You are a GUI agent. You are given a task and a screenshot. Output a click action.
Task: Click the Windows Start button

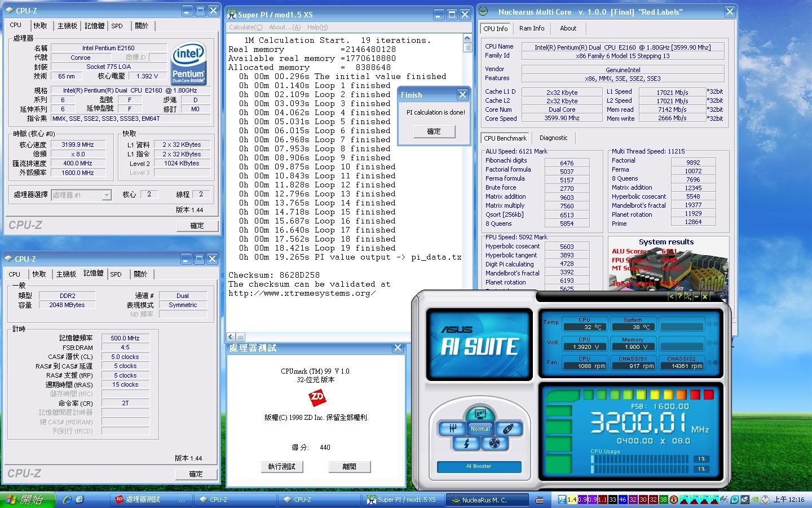(27, 500)
